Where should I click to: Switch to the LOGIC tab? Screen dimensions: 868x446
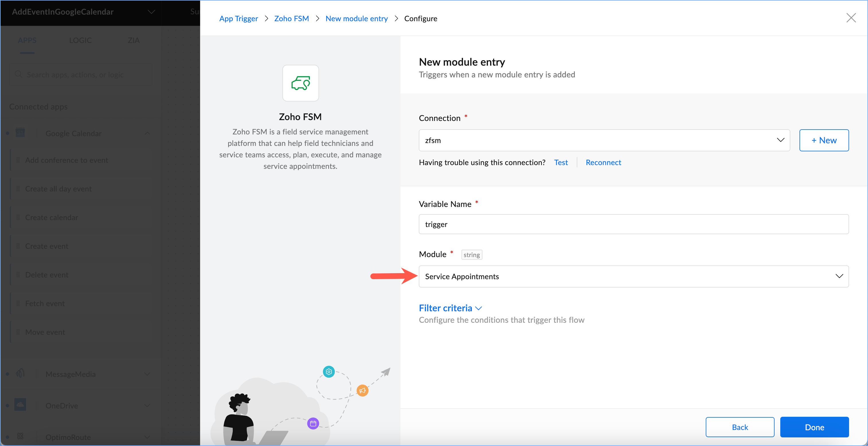80,40
